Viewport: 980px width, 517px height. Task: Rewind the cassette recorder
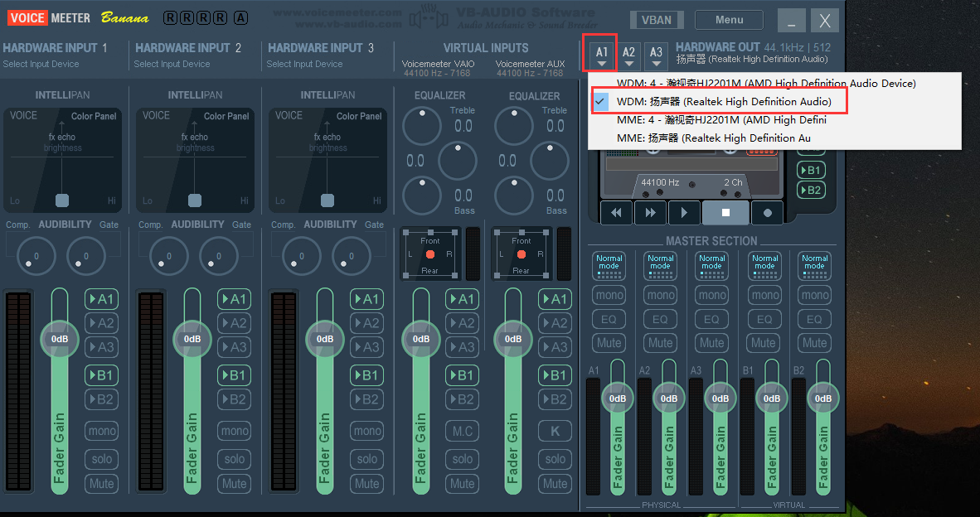pyautogui.click(x=617, y=213)
